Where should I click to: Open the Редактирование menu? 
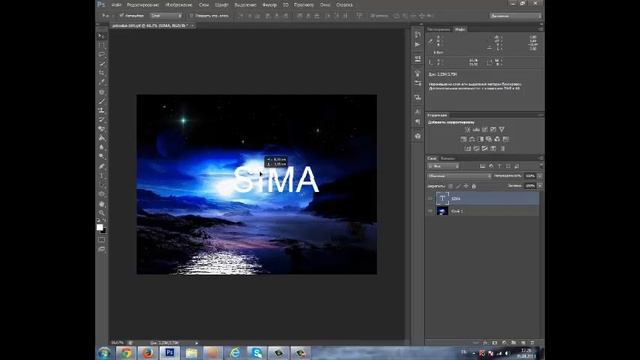(142, 5)
